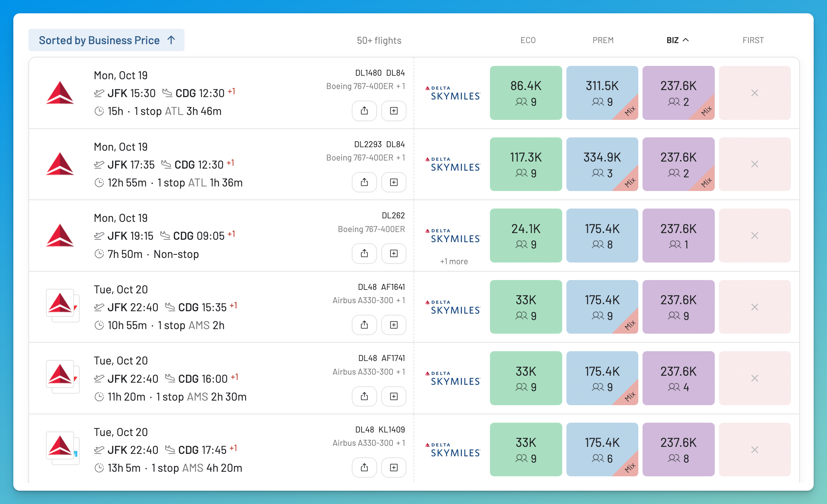The image size is (827, 504).
Task: Choose 175.4K premium fare on DL48 KL1409
Action: point(602,449)
